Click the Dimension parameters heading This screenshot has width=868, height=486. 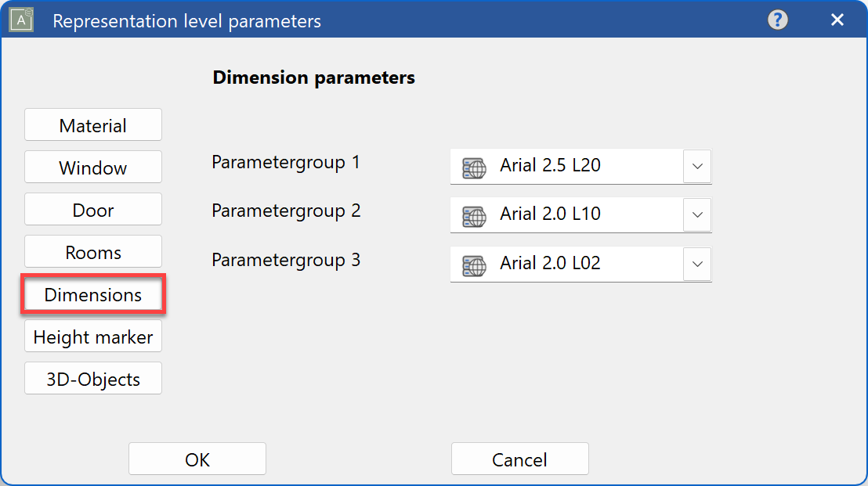pyautogui.click(x=313, y=77)
